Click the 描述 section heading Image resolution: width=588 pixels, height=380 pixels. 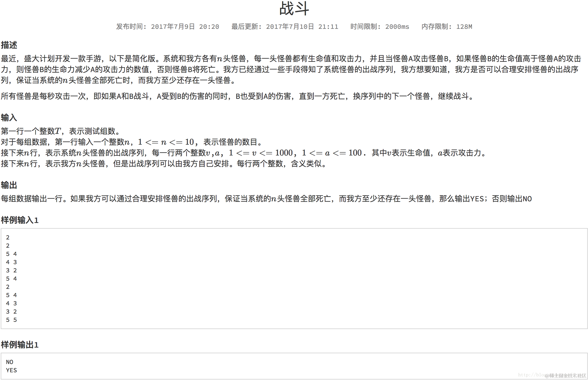pyautogui.click(x=9, y=45)
